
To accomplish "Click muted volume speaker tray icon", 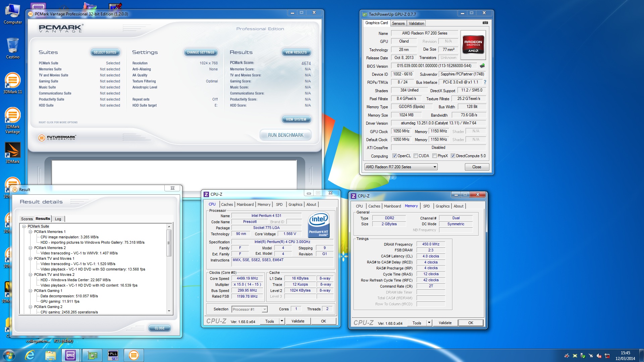I will pos(599,356).
